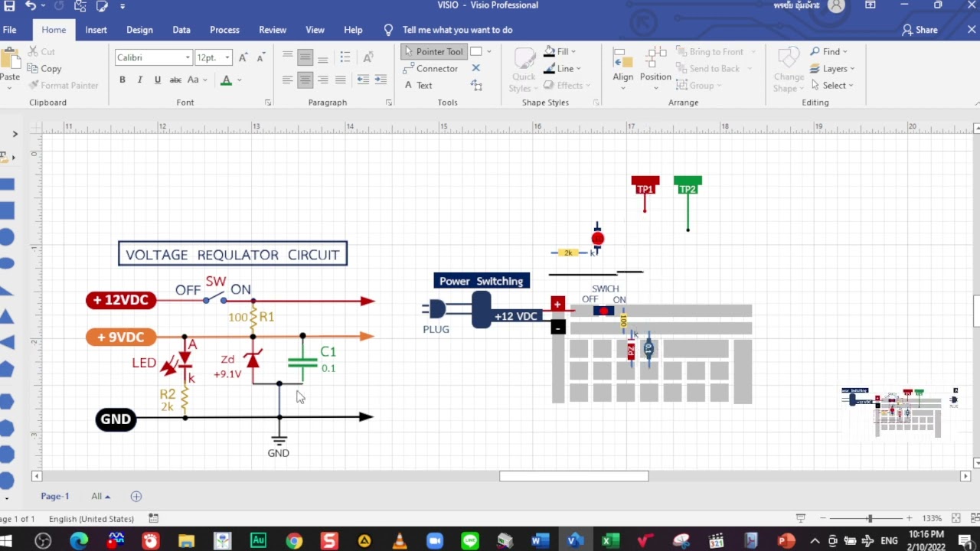
Task: Select the Connector tool
Action: [431, 68]
